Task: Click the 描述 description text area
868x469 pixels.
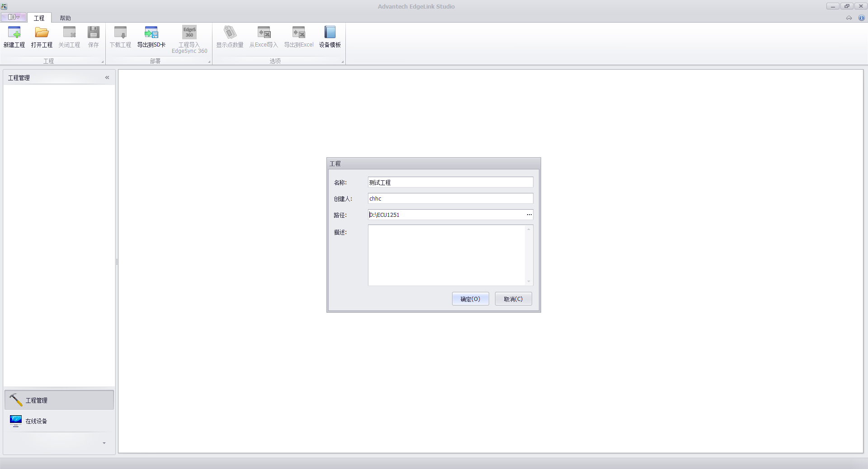Action: coord(447,255)
